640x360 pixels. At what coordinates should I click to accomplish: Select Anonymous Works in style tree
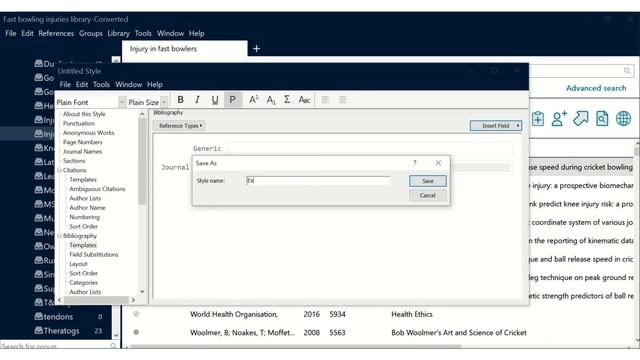point(89,133)
